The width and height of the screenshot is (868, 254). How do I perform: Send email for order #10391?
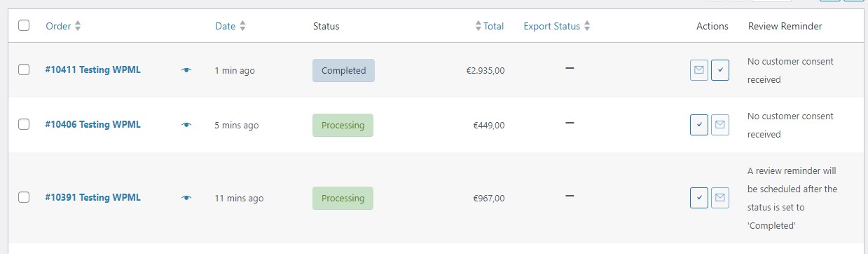pos(720,198)
